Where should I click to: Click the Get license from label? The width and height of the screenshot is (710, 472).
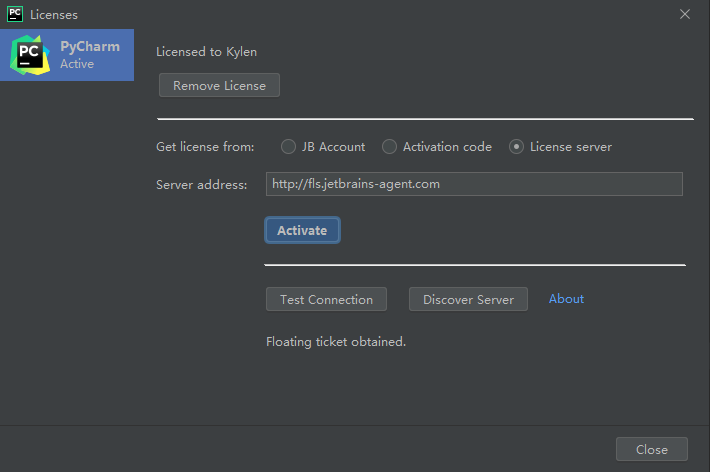(205, 147)
